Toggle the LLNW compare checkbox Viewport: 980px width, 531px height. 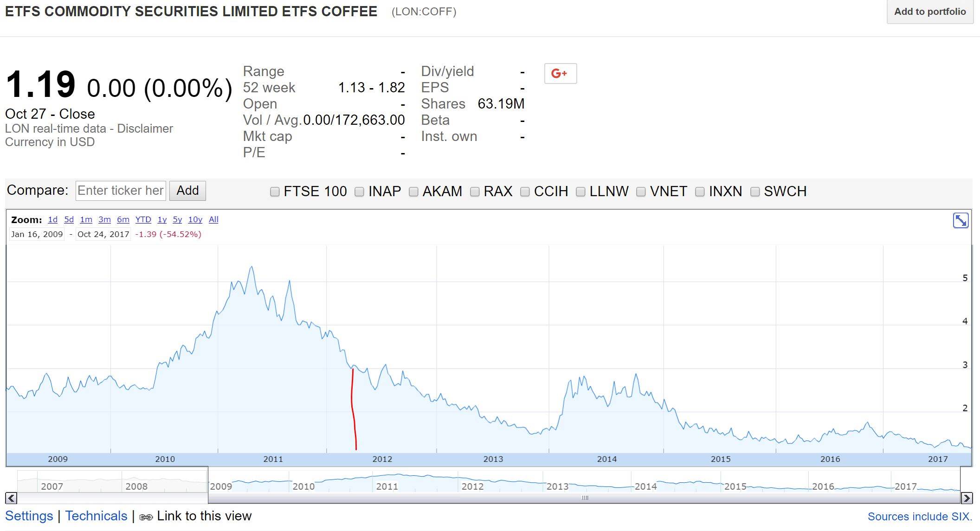(x=580, y=192)
